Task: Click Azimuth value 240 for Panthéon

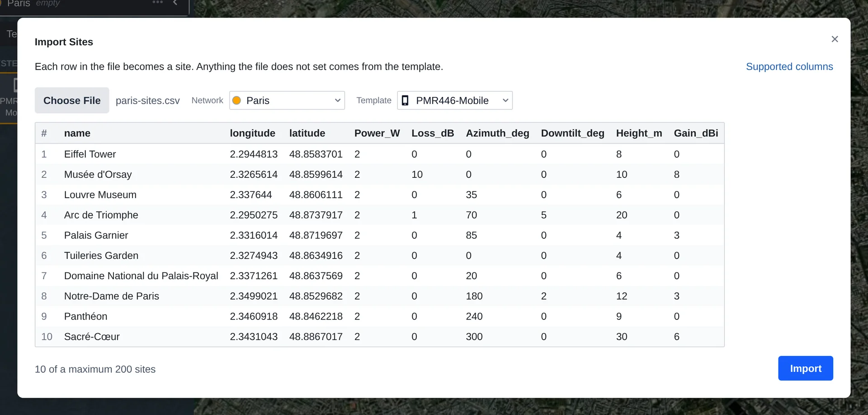Action: (x=474, y=316)
